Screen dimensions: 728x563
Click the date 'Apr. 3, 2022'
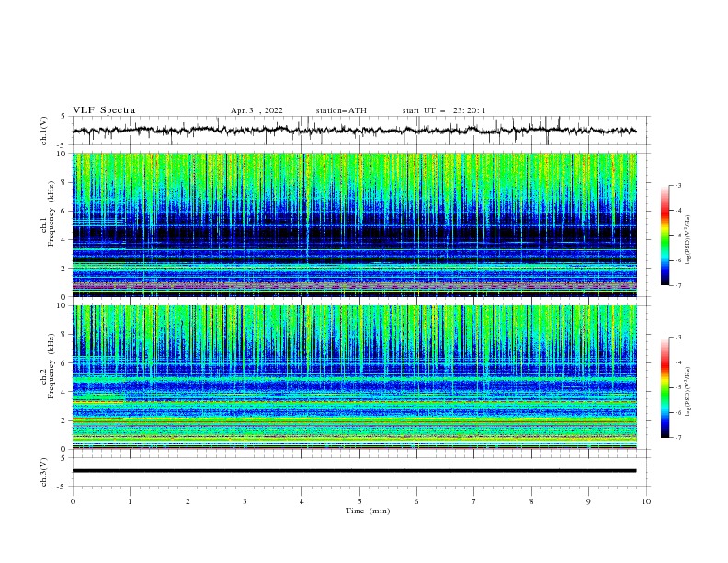[256, 110]
